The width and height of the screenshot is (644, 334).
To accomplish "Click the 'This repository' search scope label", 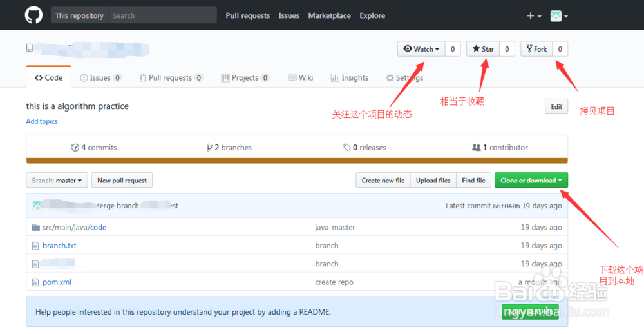I will (79, 15).
